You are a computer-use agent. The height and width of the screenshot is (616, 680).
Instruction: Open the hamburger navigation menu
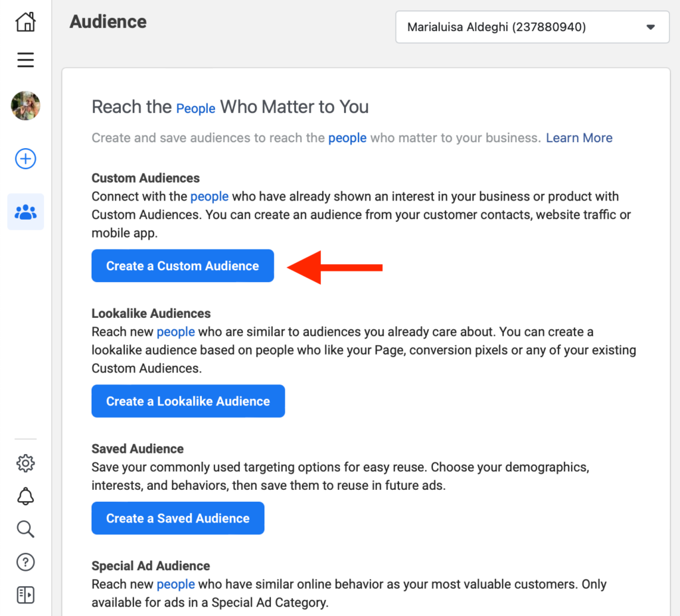25,60
